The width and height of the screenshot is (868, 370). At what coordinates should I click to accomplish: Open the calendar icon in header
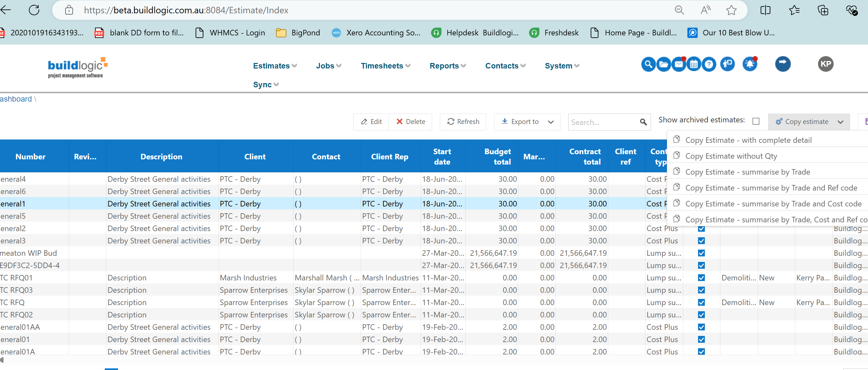coord(693,64)
